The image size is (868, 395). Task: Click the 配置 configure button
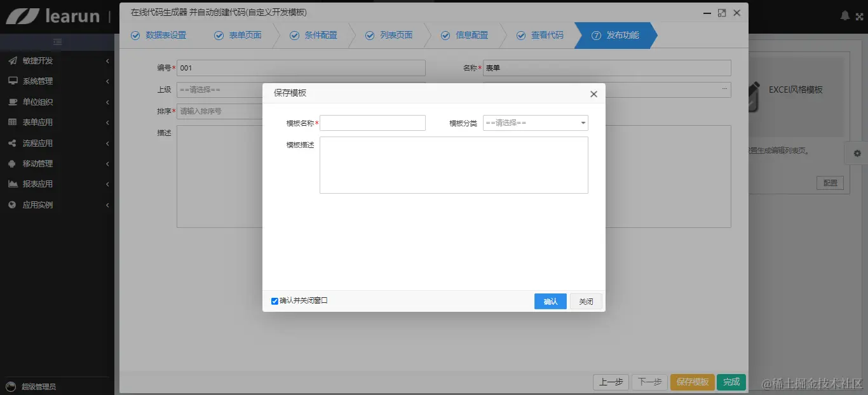point(830,182)
